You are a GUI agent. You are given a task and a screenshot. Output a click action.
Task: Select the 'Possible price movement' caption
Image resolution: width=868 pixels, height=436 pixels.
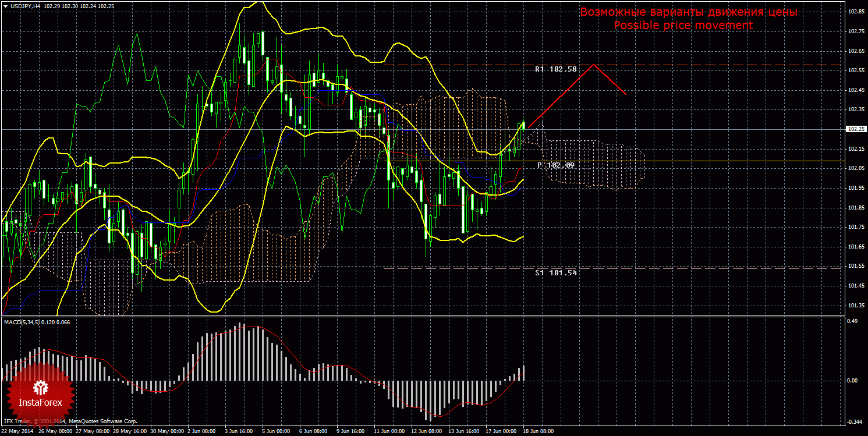(683, 26)
